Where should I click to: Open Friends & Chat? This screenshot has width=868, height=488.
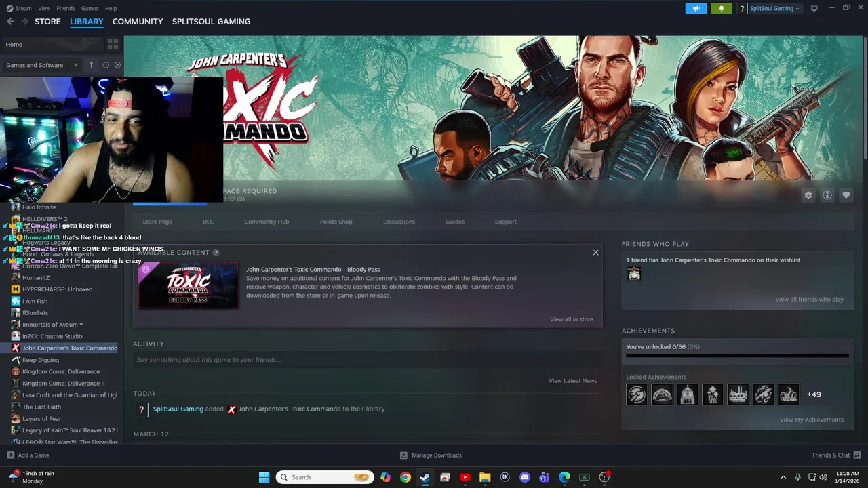click(836, 455)
